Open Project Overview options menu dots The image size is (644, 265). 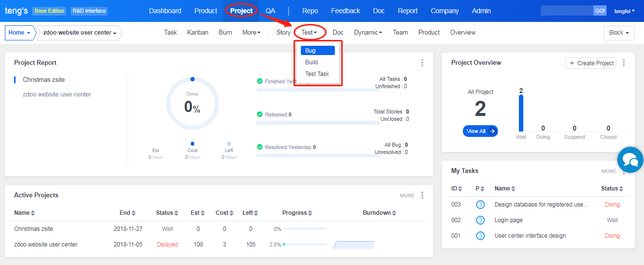pos(624,63)
